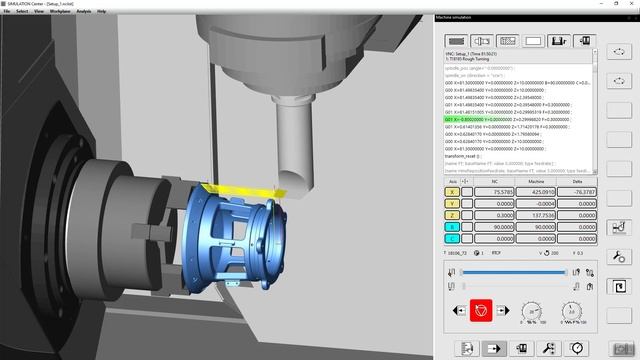The width and height of the screenshot is (640, 360).
Task: Toggle the C axis button
Action: pyautogui.click(x=452, y=238)
